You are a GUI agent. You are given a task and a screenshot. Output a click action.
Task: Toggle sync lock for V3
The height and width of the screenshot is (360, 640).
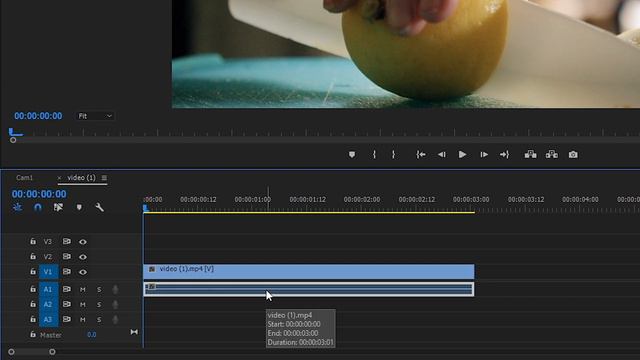click(x=67, y=242)
